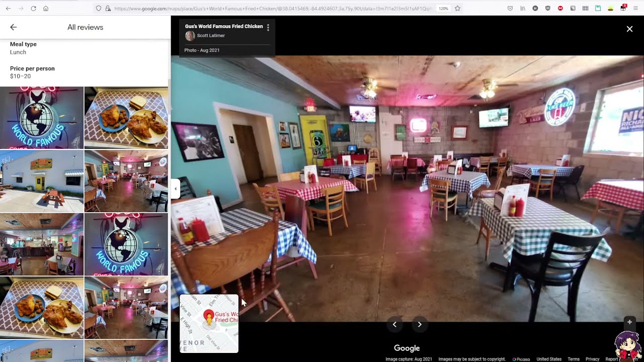Click the 'Lunch' meal type value
This screenshot has width=644, height=362.
[18, 52]
